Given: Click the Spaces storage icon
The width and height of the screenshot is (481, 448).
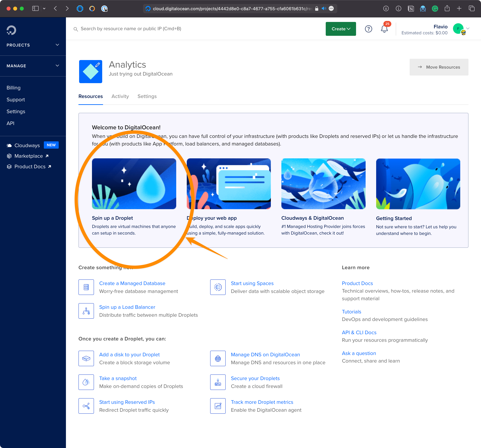Looking at the screenshot, I should 218,287.
